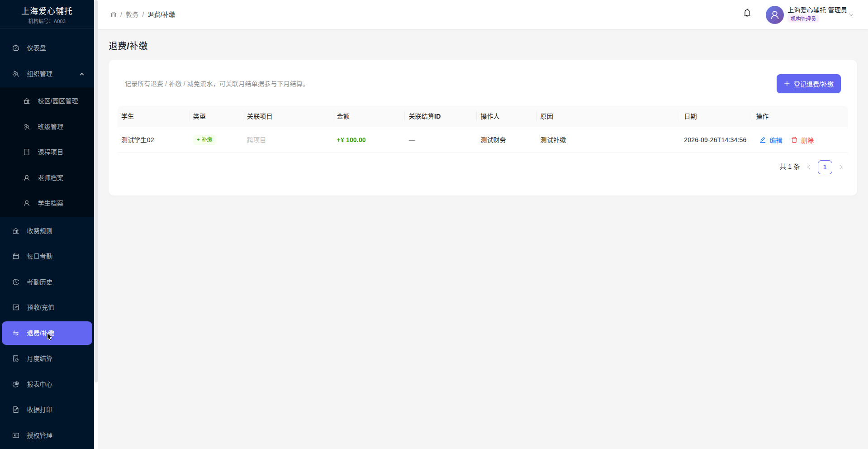Click the 报表中心 pie chart icon
Viewport: 868px width, 449px height.
pyautogui.click(x=16, y=384)
